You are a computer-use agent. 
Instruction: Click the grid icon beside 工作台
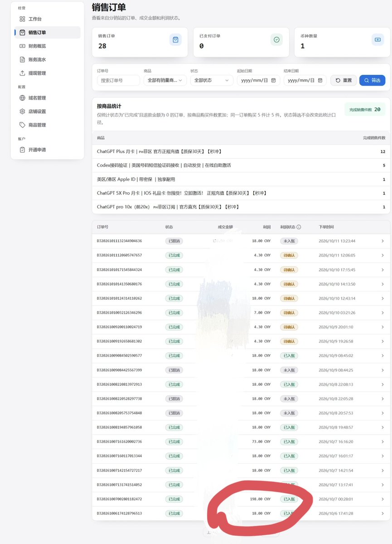[22, 19]
